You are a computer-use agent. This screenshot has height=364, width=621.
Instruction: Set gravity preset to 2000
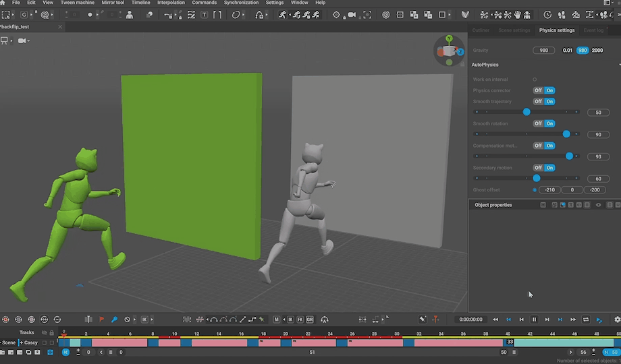pyautogui.click(x=597, y=51)
